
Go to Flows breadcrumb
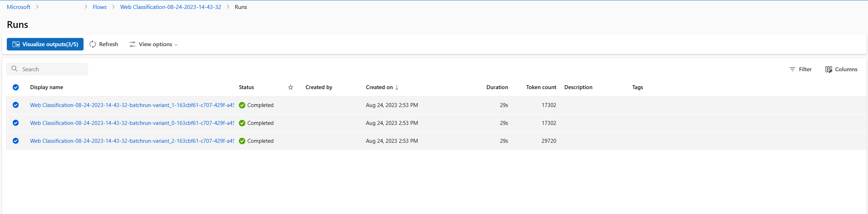(x=100, y=7)
